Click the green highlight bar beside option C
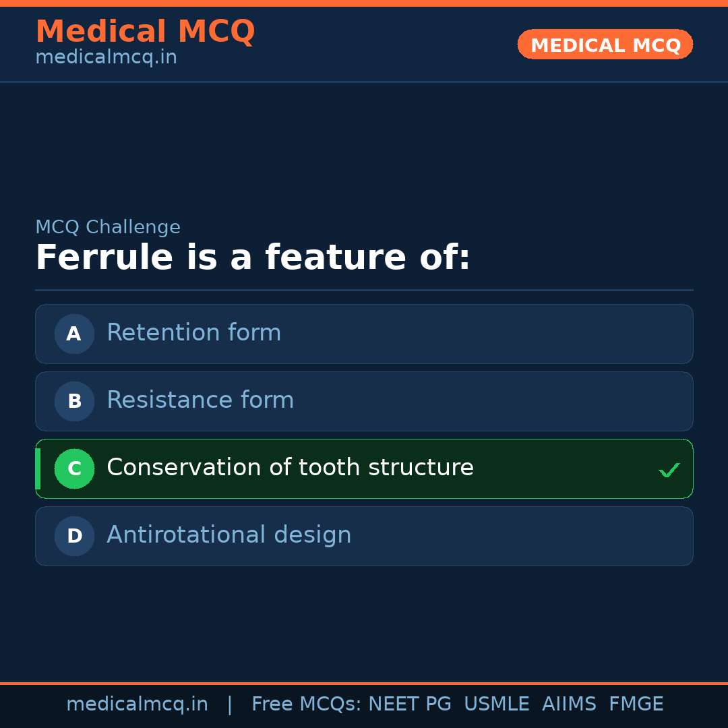 coord(37,468)
